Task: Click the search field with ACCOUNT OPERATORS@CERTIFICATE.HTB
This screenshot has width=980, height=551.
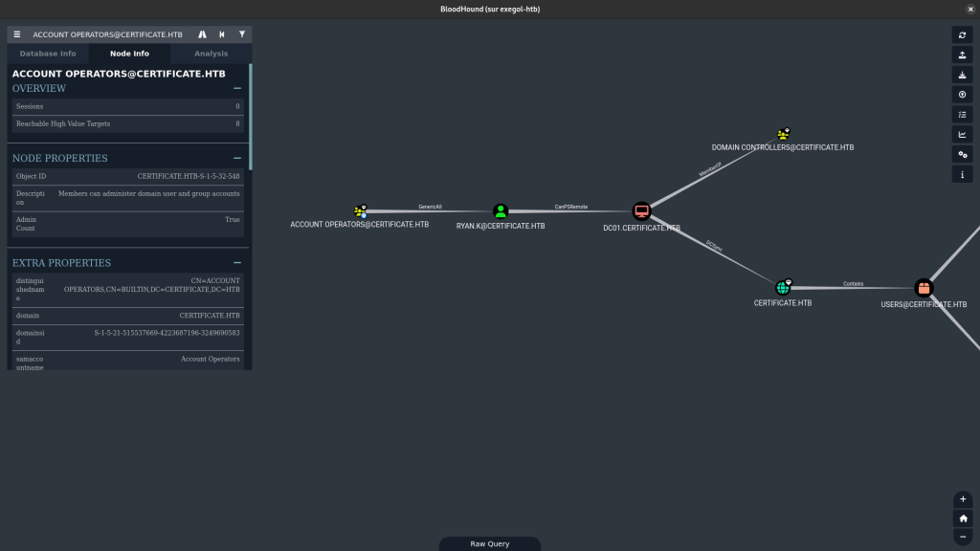Action: click(107, 34)
